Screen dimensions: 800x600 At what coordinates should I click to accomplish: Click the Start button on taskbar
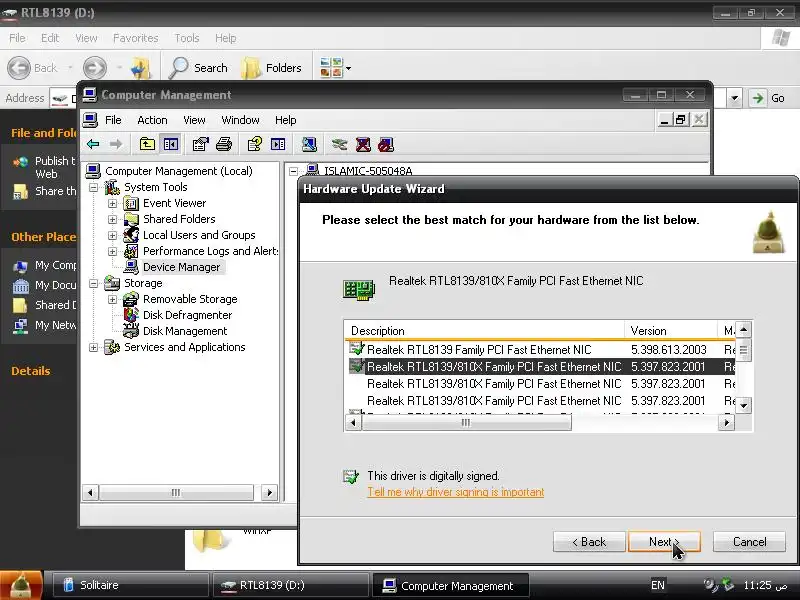(x=20, y=585)
